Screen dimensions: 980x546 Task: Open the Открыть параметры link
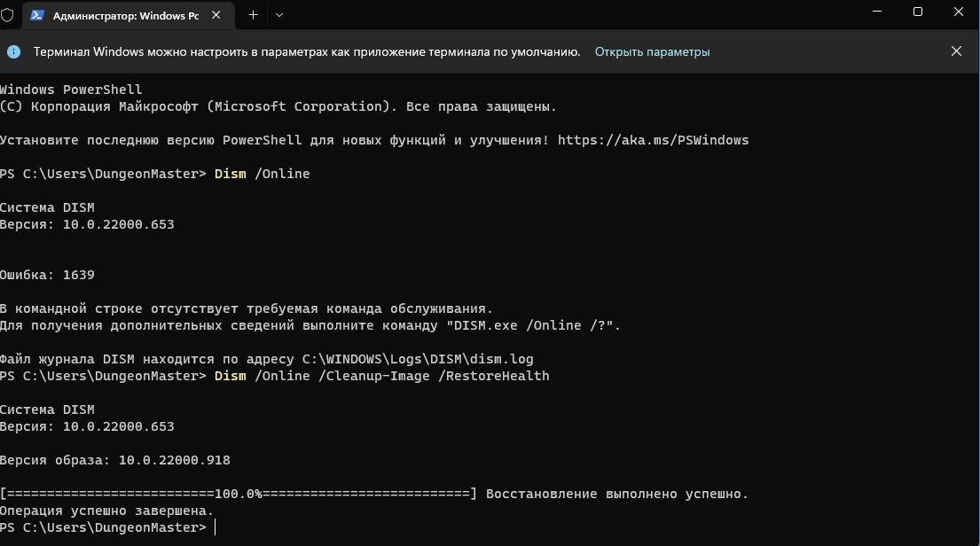click(x=652, y=51)
